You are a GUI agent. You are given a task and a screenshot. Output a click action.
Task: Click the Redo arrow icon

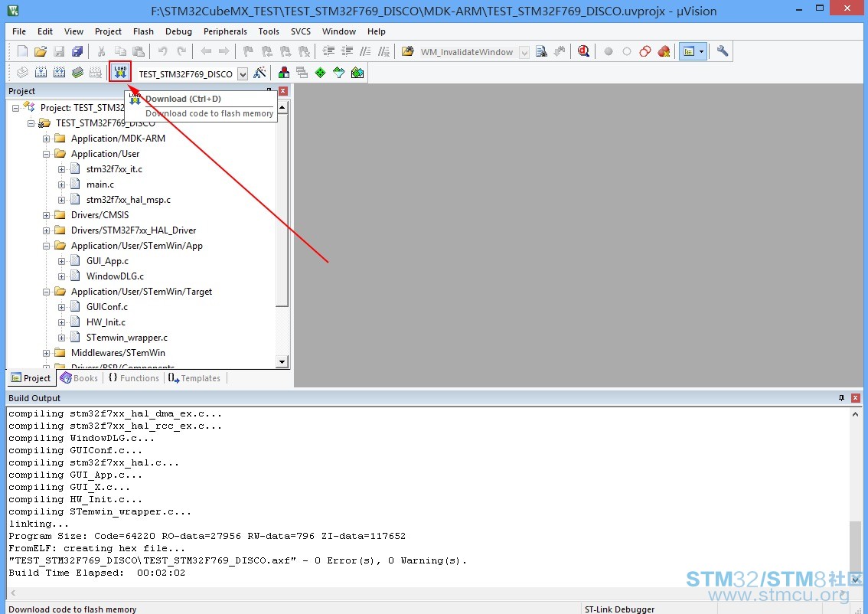tap(181, 51)
